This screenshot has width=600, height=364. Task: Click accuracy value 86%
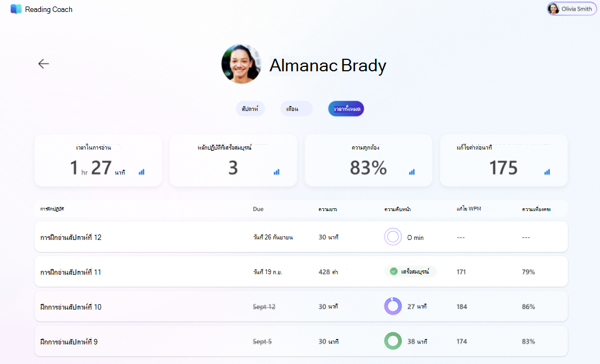point(529,307)
